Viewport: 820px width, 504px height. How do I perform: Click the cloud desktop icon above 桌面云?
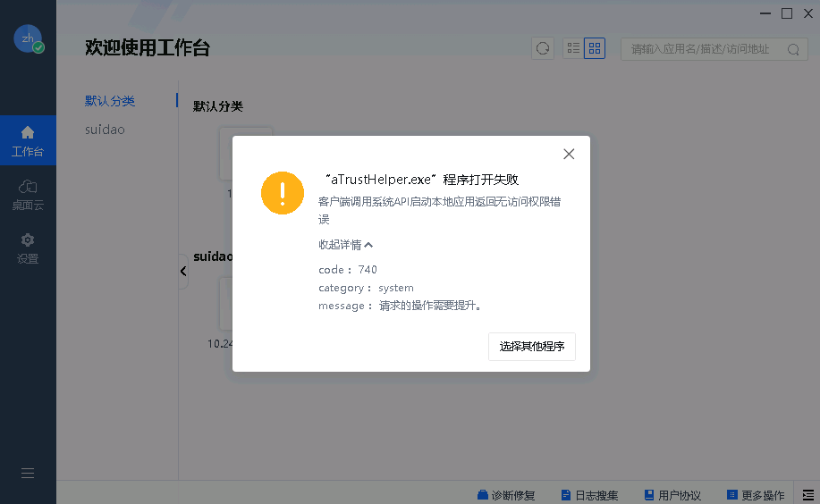(x=28, y=187)
